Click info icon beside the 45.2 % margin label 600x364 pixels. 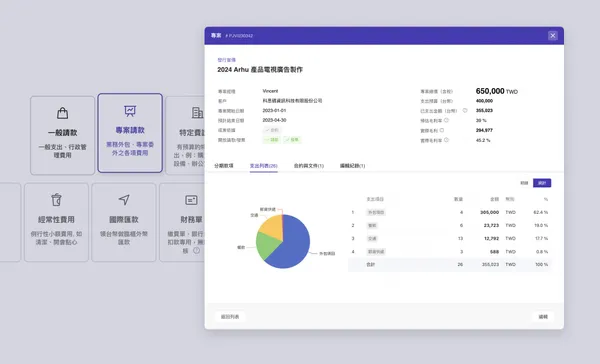tap(446, 140)
